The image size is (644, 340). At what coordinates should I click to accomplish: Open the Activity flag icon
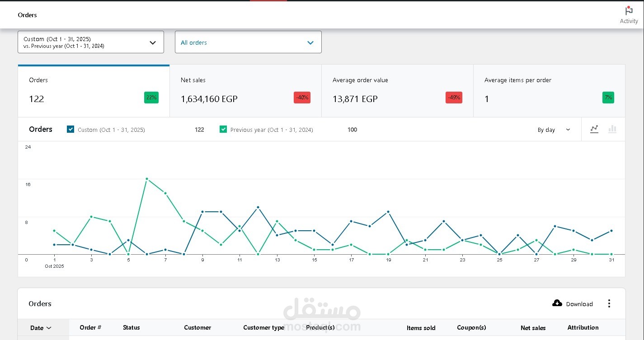click(629, 11)
